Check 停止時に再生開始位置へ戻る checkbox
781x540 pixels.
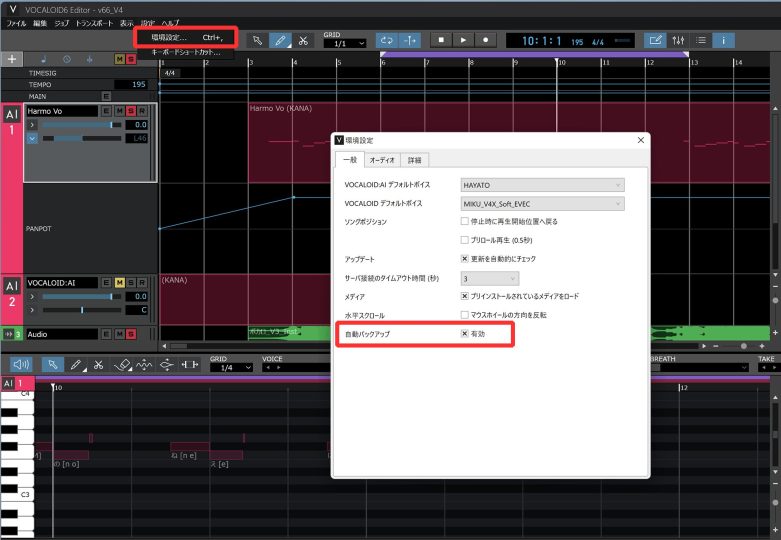pyautogui.click(x=464, y=221)
